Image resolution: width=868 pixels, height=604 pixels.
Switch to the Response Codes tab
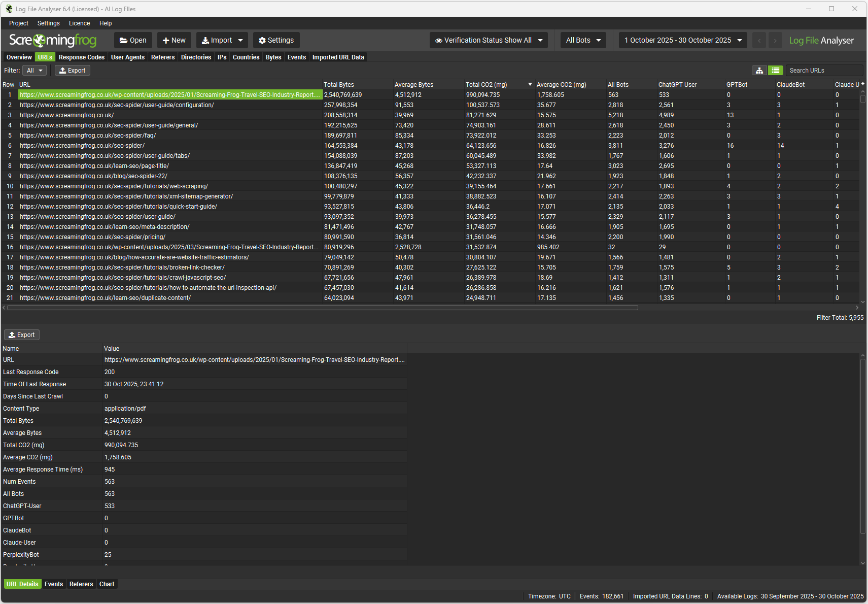coord(81,57)
